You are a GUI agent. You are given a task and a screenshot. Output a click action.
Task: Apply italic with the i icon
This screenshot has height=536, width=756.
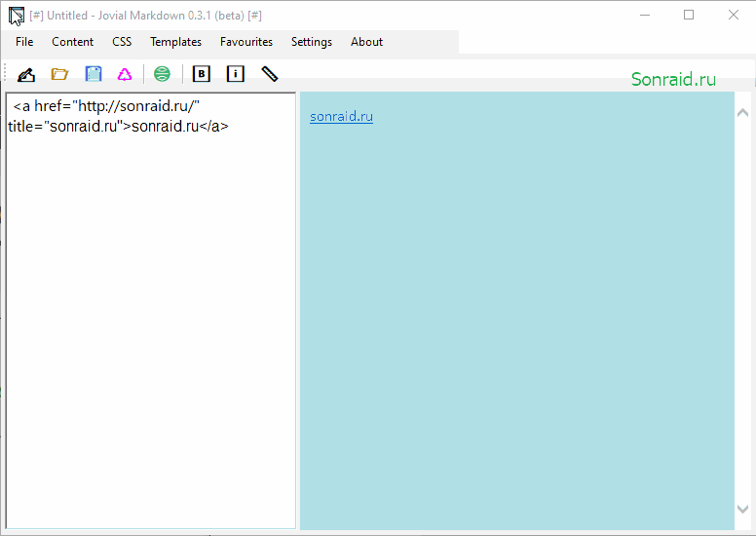(236, 74)
